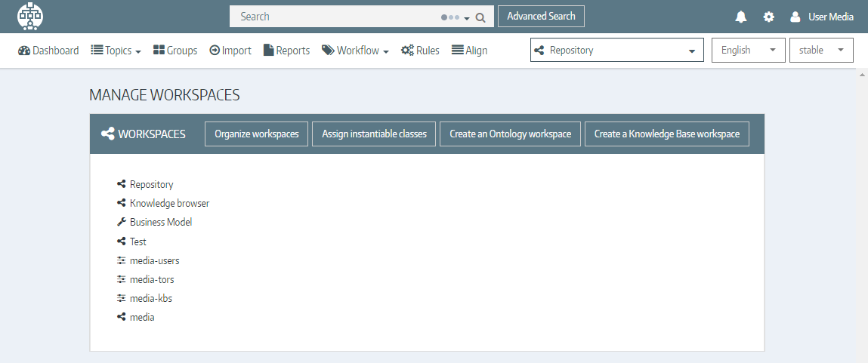
Task: Click the app logo icon in header
Action: [30, 16]
